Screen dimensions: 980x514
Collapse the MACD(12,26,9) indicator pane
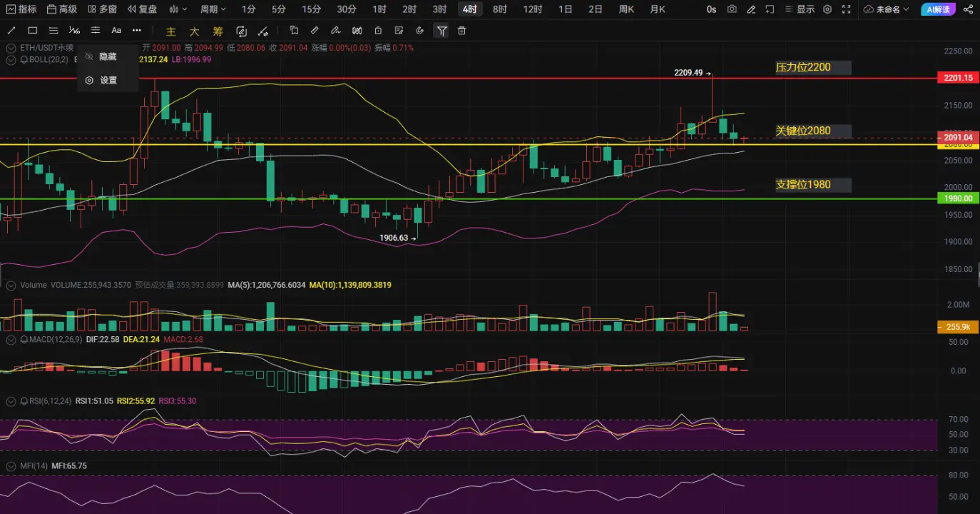[x=11, y=340]
